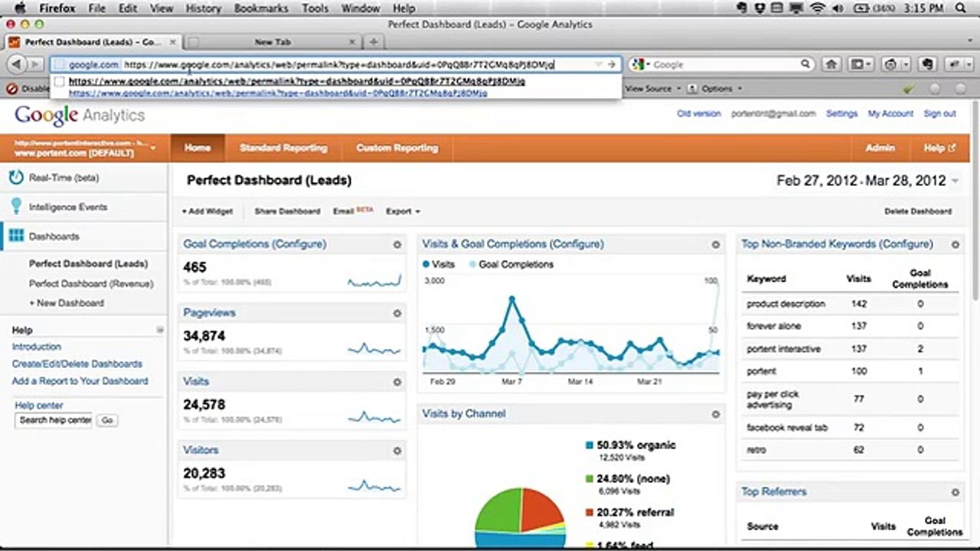Click the Go arrow in the URL bar

point(612,64)
